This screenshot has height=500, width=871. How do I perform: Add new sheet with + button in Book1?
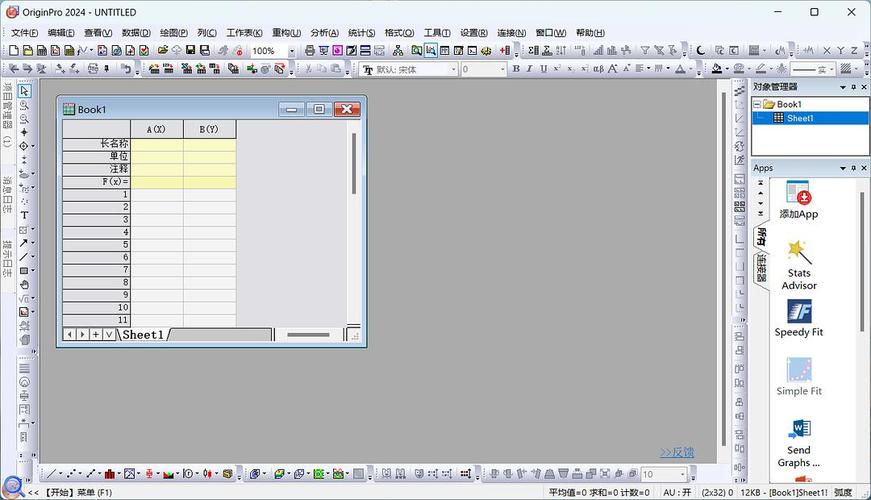click(x=96, y=334)
